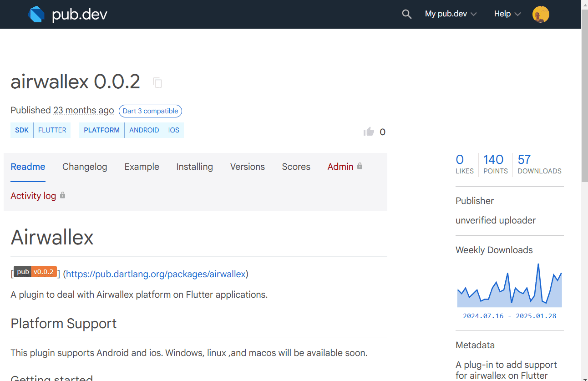Click the 'Airwallex' readme heading

tap(52, 237)
